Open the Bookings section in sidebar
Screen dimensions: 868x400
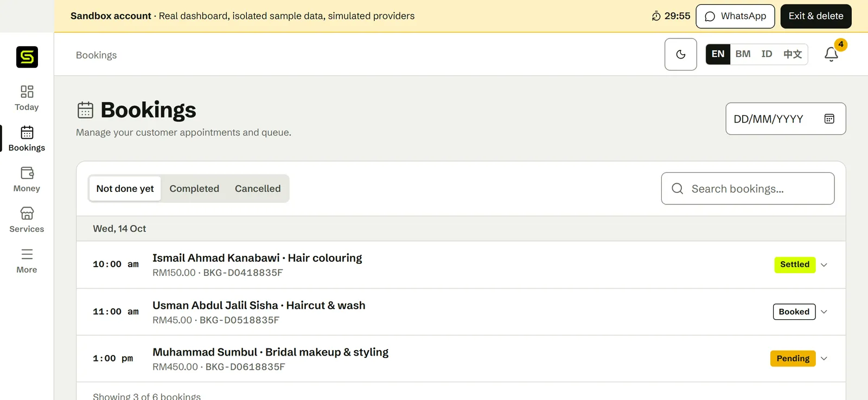[27, 139]
